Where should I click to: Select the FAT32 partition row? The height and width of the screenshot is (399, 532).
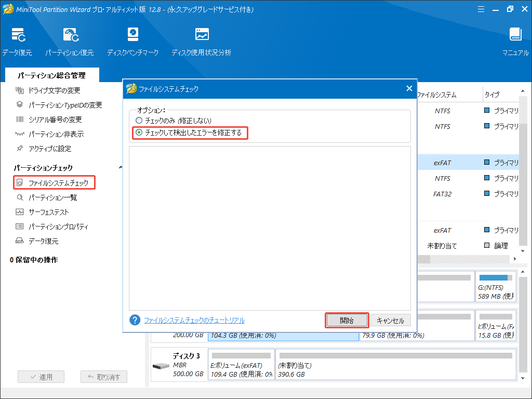[x=468, y=194]
